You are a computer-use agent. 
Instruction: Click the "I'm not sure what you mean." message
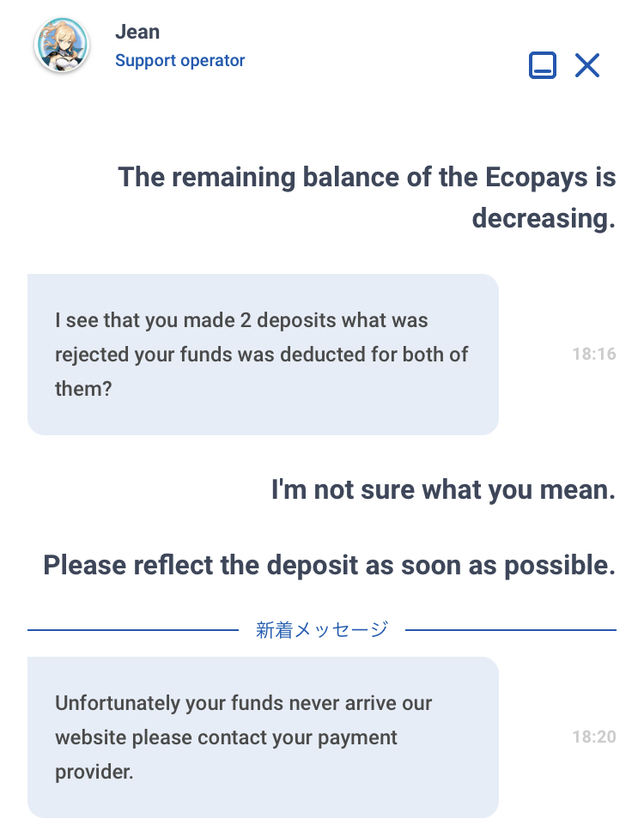pyautogui.click(x=443, y=490)
